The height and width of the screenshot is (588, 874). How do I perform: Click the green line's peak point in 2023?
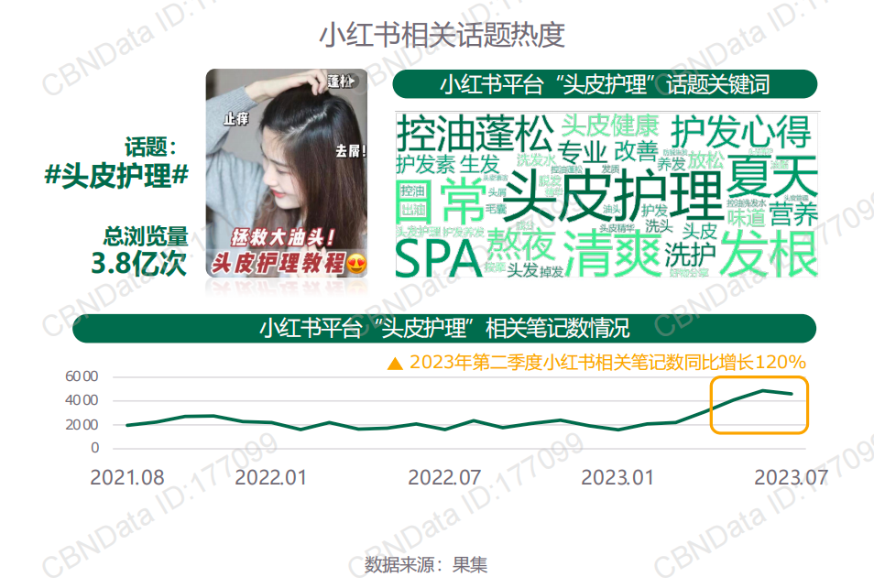click(x=763, y=391)
